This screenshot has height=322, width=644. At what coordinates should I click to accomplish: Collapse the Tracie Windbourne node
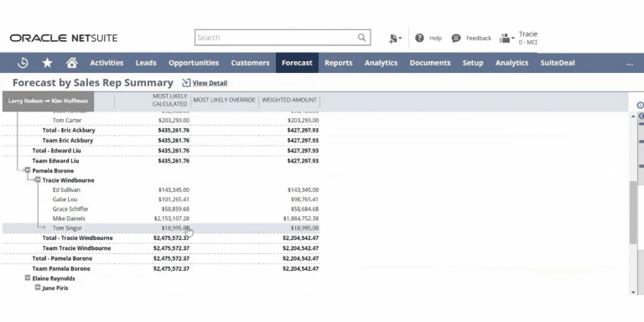pos(38,180)
